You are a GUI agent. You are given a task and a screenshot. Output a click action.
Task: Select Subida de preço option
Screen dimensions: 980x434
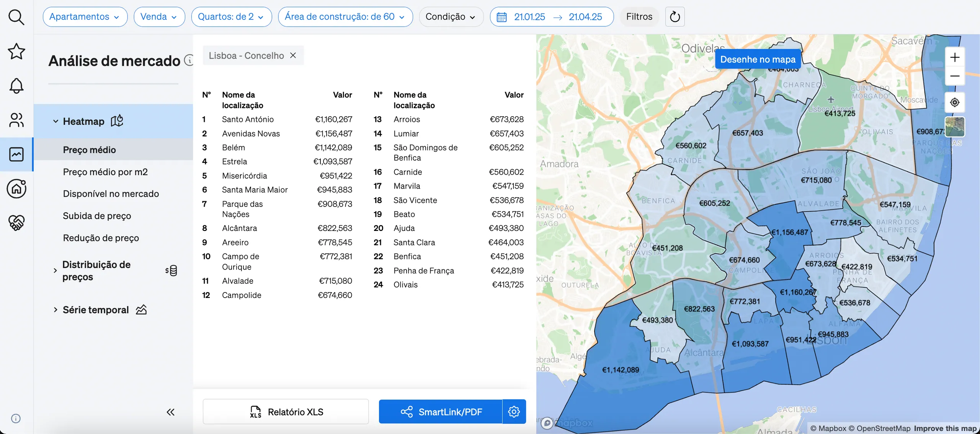pos(97,216)
